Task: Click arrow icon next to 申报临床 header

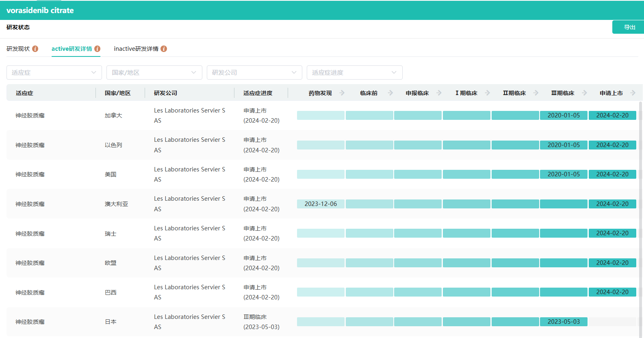Action: [x=439, y=93]
